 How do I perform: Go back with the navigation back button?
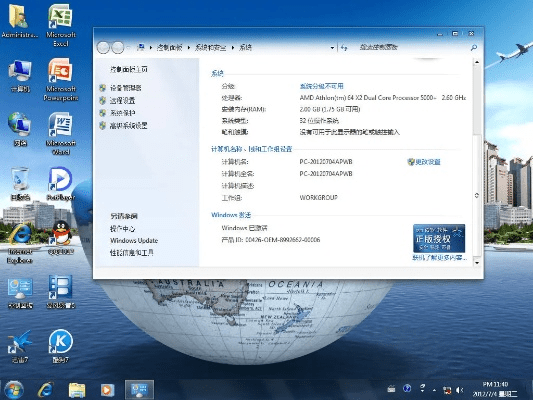tap(103, 48)
